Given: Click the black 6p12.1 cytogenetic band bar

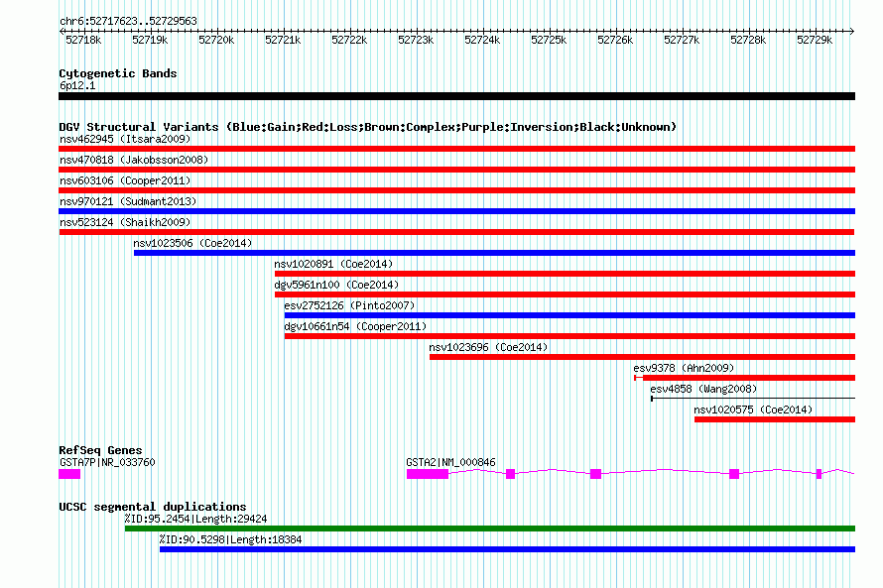Looking at the screenshot, I should point(456,96).
